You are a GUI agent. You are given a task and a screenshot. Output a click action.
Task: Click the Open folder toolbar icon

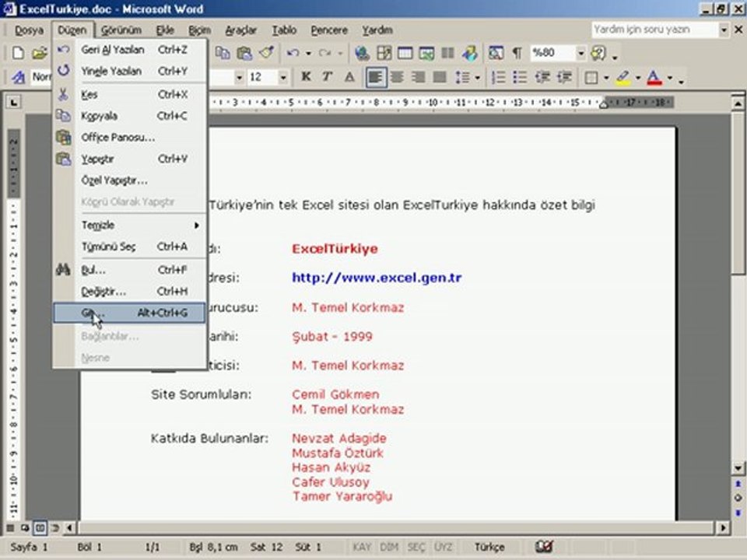[40, 54]
